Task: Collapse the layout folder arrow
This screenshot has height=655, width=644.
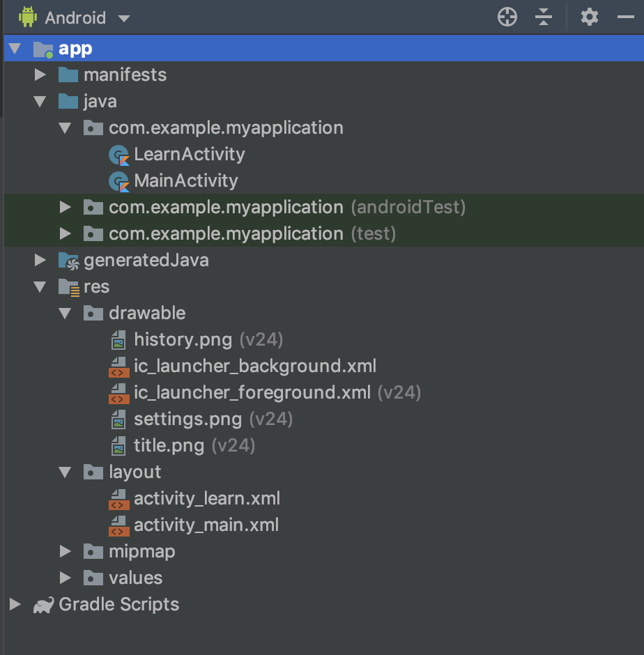Action: point(65,472)
